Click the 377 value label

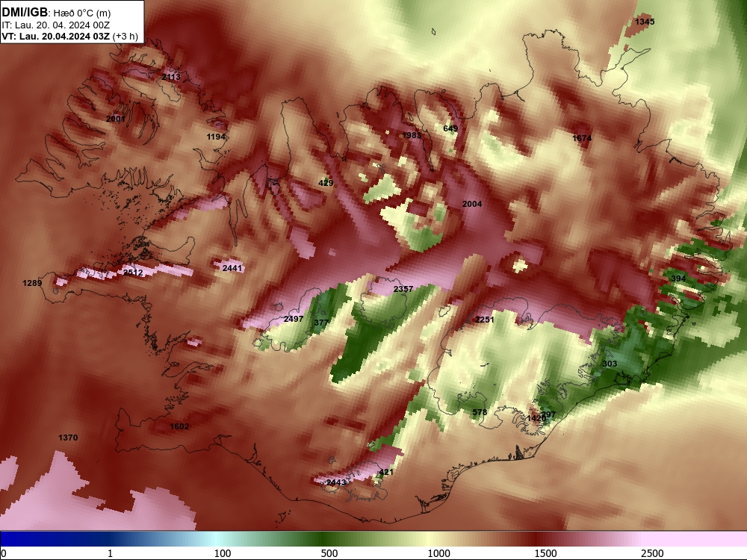click(x=321, y=323)
